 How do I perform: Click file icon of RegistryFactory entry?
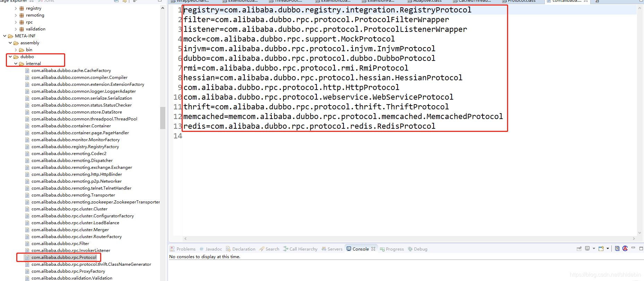click(27, 147)
